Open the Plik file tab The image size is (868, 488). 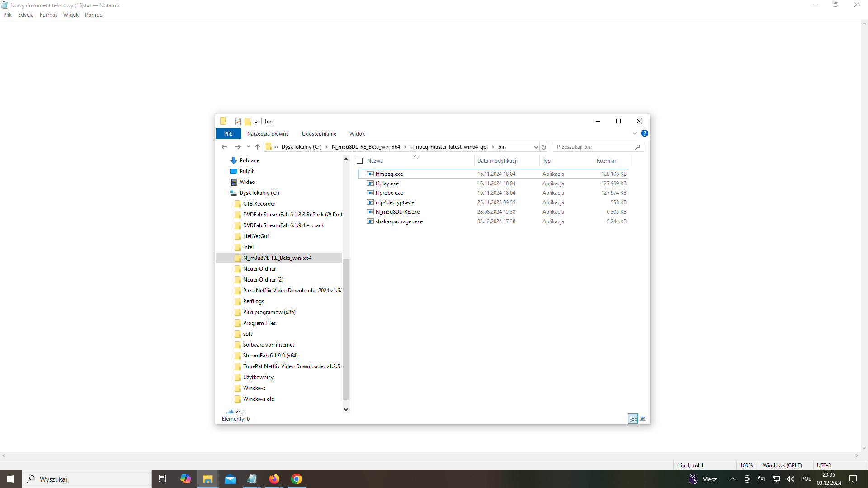pos(228,134)
